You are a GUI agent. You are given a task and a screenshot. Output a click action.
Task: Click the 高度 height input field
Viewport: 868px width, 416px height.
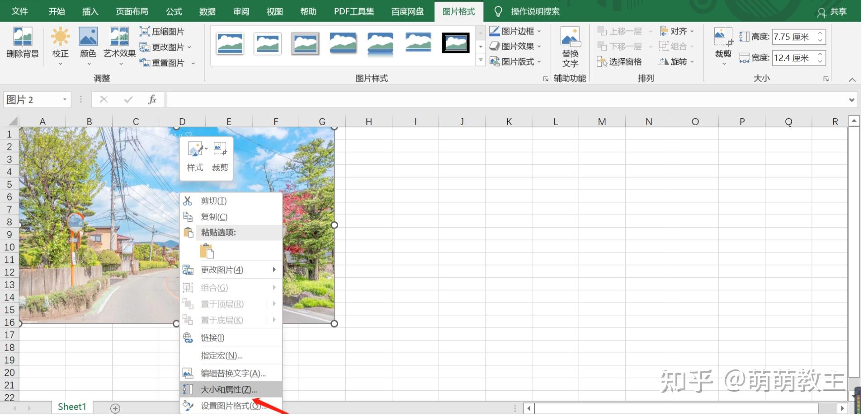[794, 37]
